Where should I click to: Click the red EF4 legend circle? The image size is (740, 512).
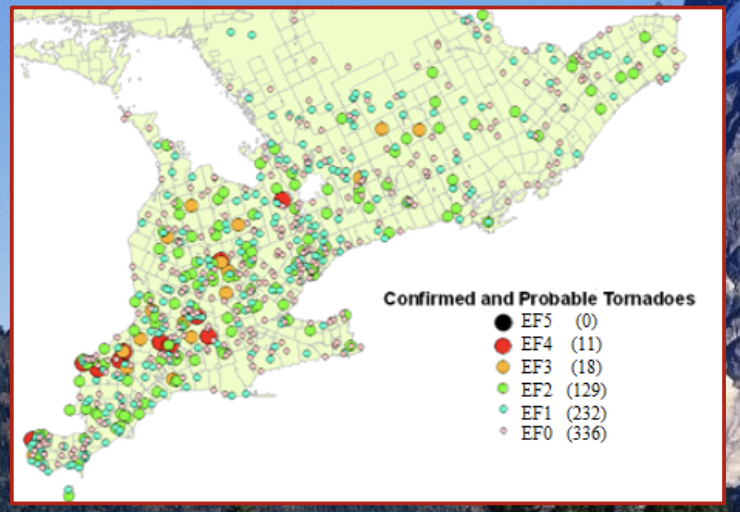(503, 345)
